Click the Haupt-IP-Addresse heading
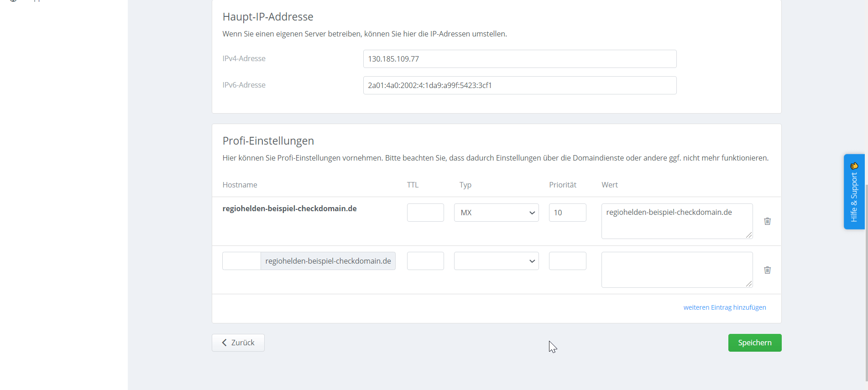 pos(267,17)
